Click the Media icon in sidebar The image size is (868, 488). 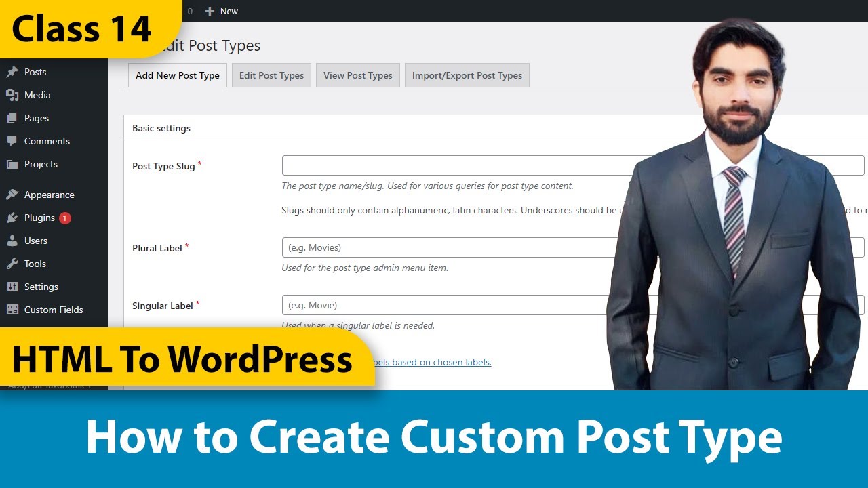point(12,95)
